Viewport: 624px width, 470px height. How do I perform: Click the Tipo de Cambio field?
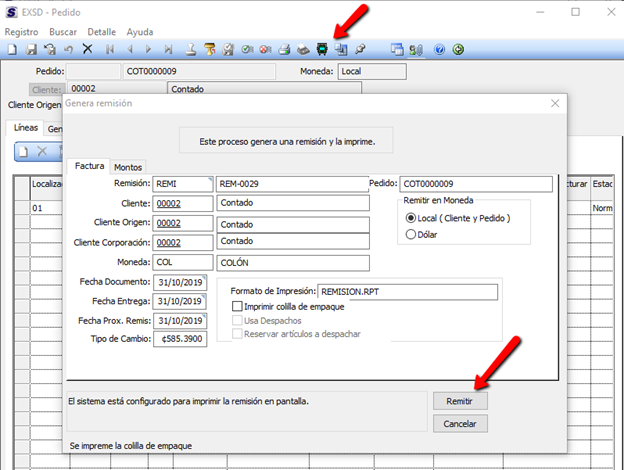point(180,339)
